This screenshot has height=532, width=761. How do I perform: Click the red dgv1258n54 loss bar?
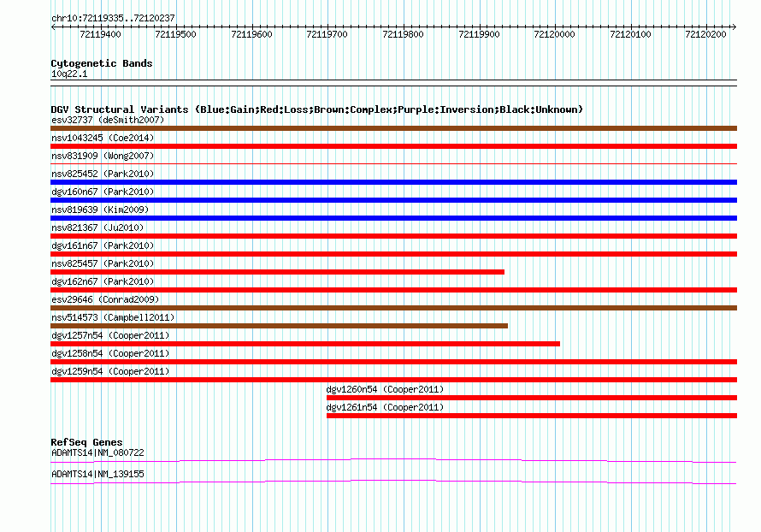(x=393, y=362)
